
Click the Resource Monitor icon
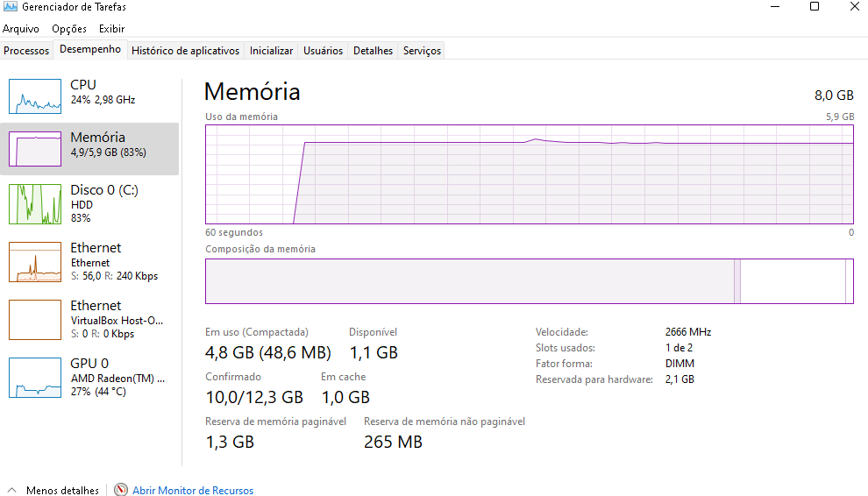point(121,490)
